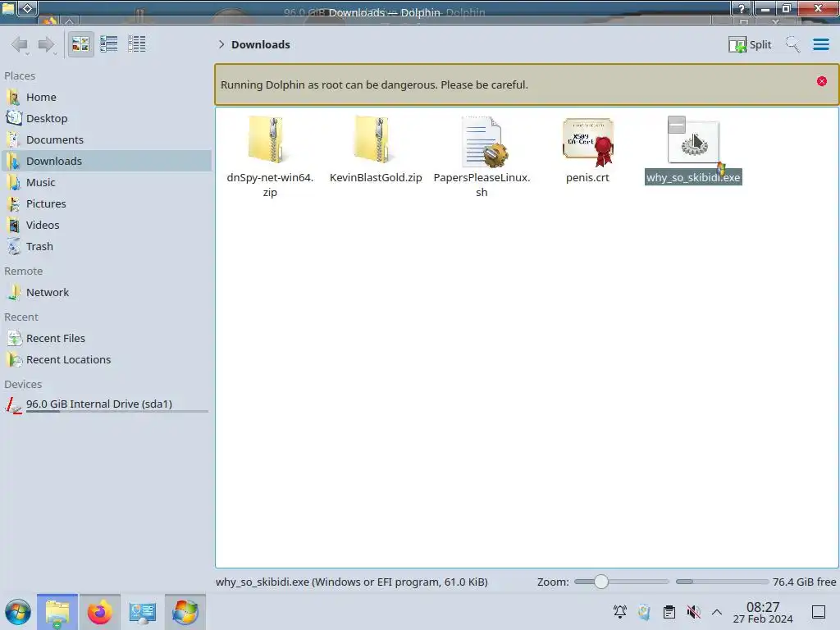The width and height of the screenshot is (840, 630).
Task: Go forward with the forward arrow
Action: tap(47, 44)
